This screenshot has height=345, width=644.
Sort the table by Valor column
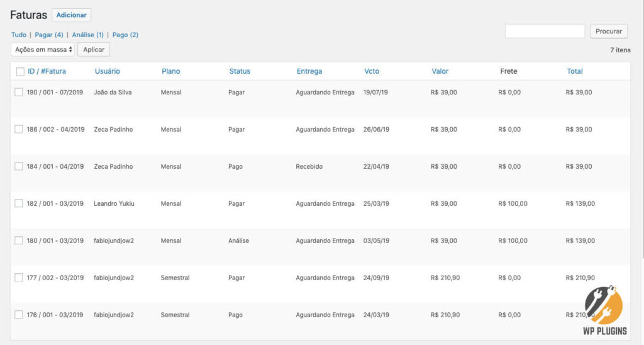coord(440,71)
